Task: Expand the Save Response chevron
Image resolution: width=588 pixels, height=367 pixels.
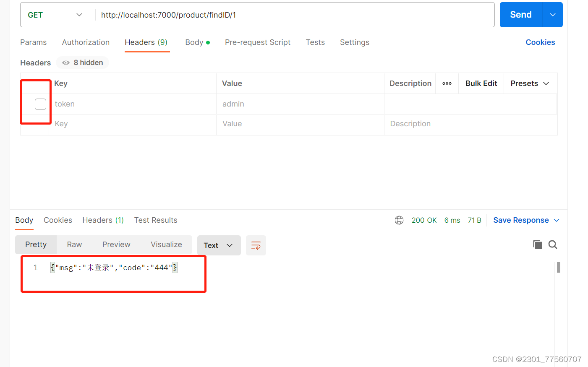Action: coord(557,220)
